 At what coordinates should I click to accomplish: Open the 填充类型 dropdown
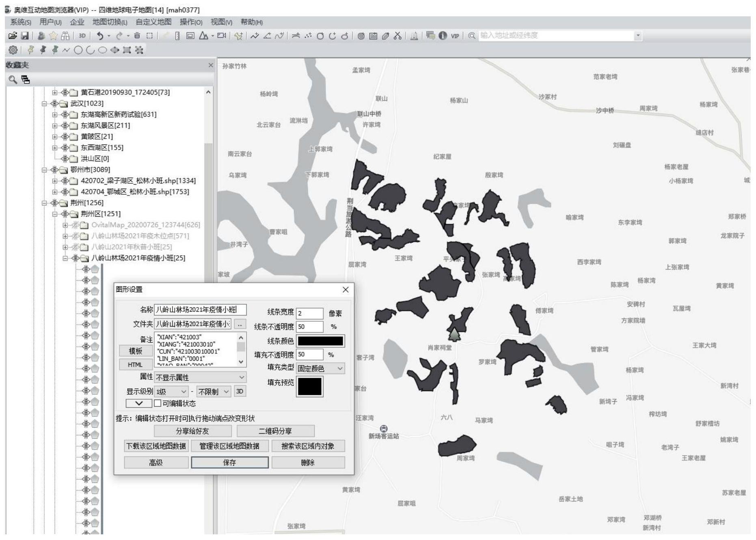[x=320, y=368]
